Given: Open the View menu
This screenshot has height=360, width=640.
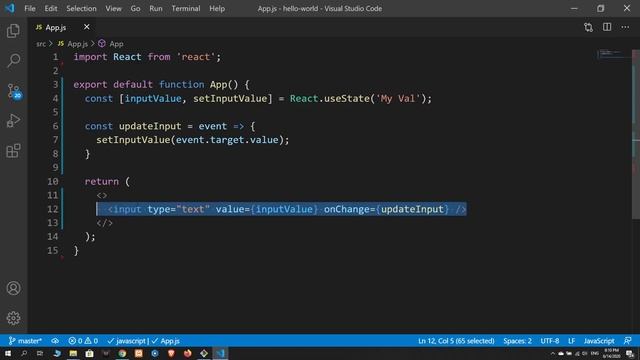Looking at the screenshot, I should [x=113, y=8].
